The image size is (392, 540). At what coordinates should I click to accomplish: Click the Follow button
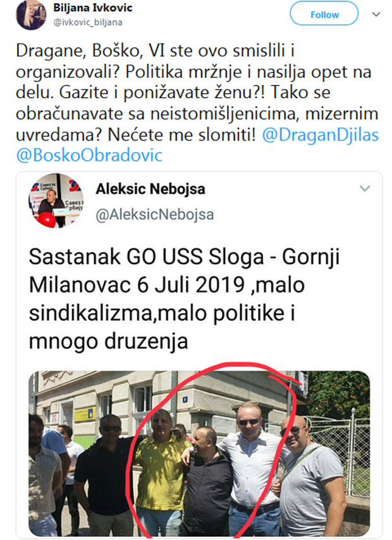click(x=324, y=15)
